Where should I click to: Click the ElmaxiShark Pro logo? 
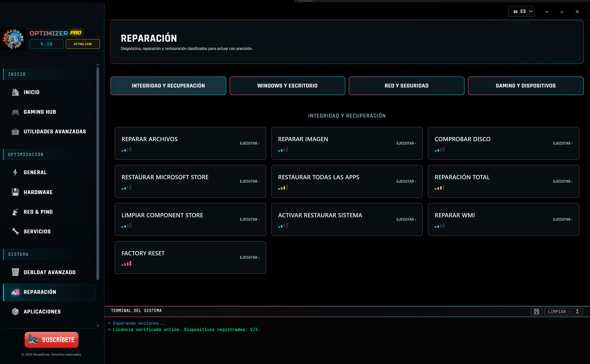tap(13, 39)
